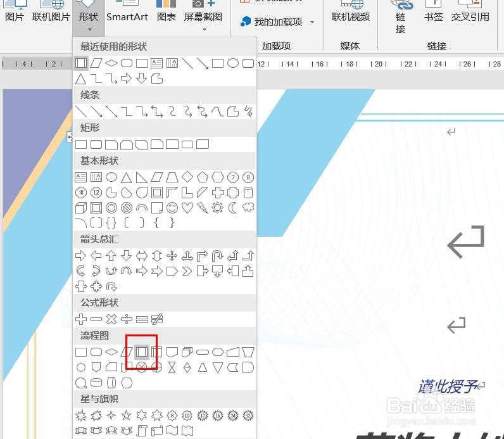Screen dimensions: 504x439
Task: Choose the cross plus basic shape
Action: click(x=218, y=193)
